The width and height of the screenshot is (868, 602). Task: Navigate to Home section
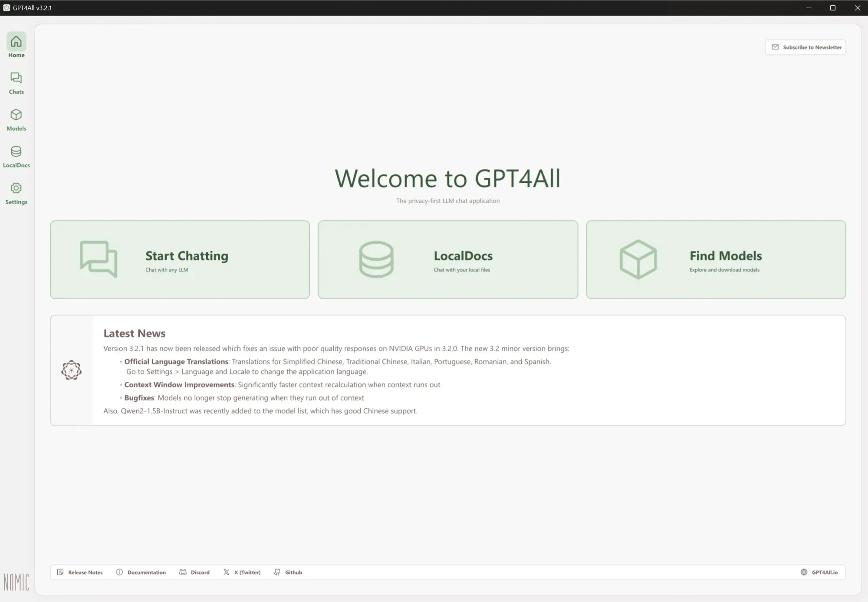(16, 46)
